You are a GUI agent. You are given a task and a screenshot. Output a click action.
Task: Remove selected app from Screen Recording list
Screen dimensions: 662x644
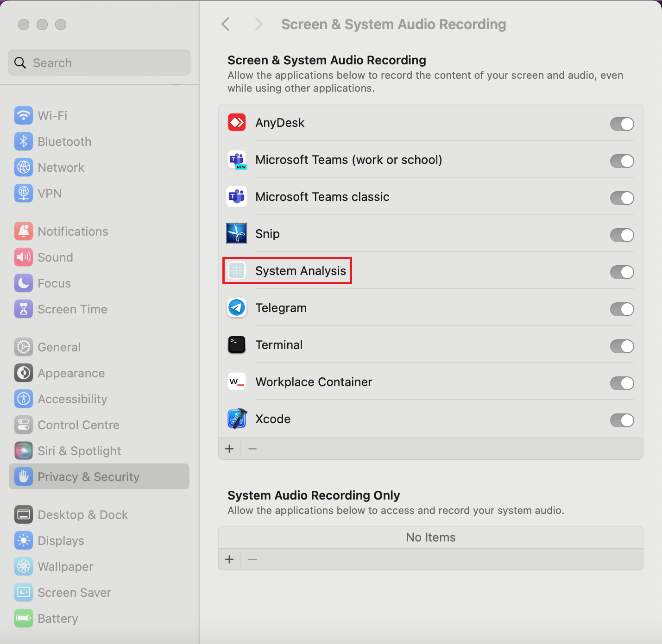pos(252,449)
